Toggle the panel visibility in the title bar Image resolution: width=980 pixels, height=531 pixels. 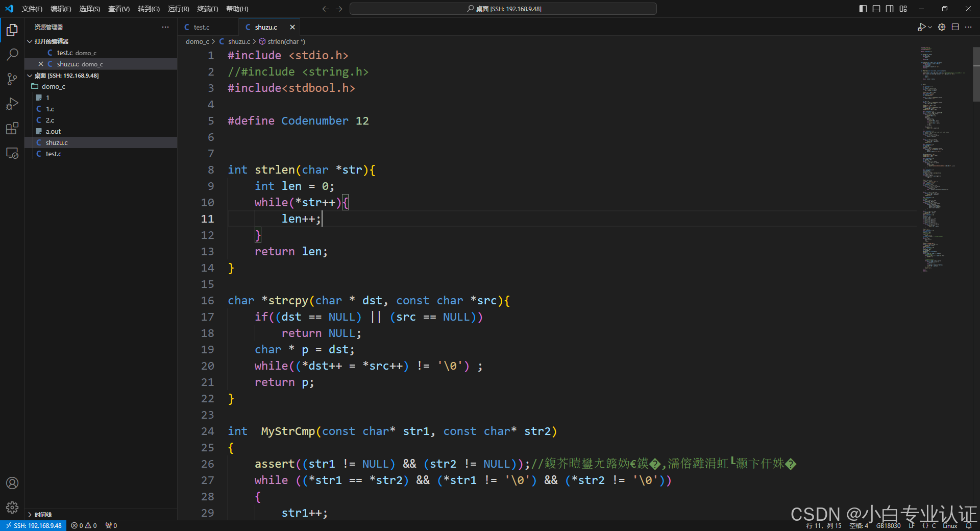(876, 9)
